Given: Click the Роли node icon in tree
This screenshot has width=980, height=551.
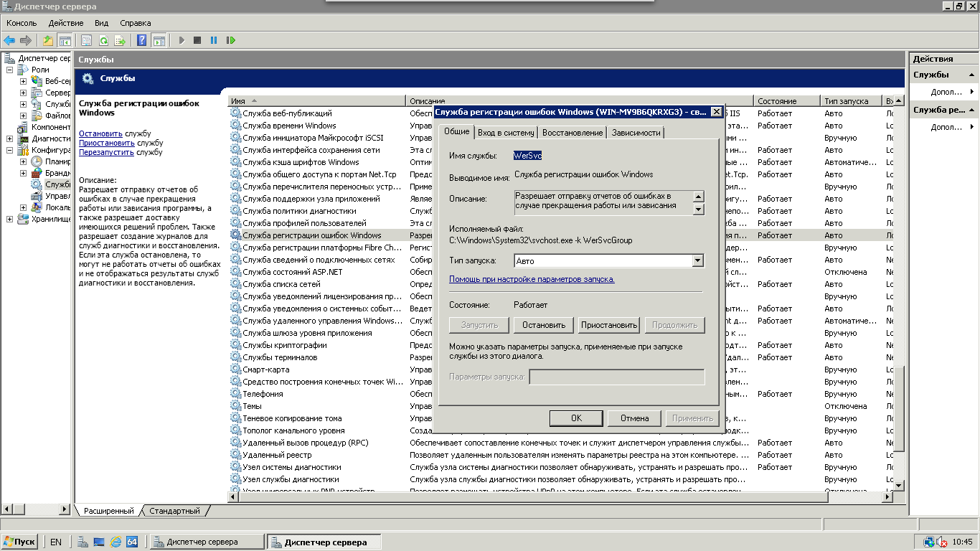Looking at the screenshot, I should click(x=23, y=70).
